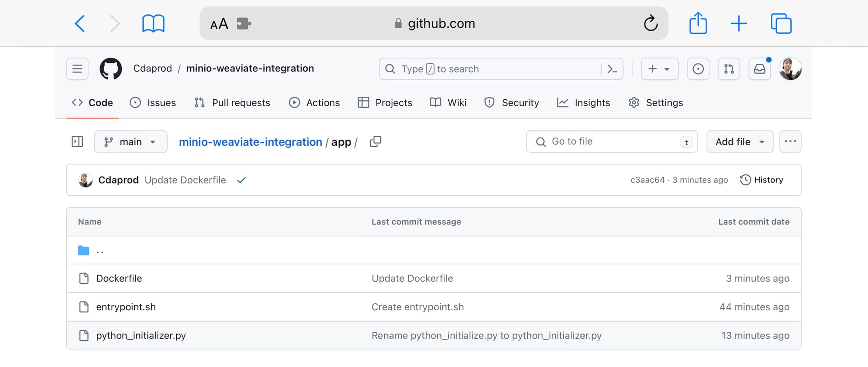The width and height of the screenshot is (868, 367).
Task: Expand the main branch dropdown
Action: tap(131, 142)
